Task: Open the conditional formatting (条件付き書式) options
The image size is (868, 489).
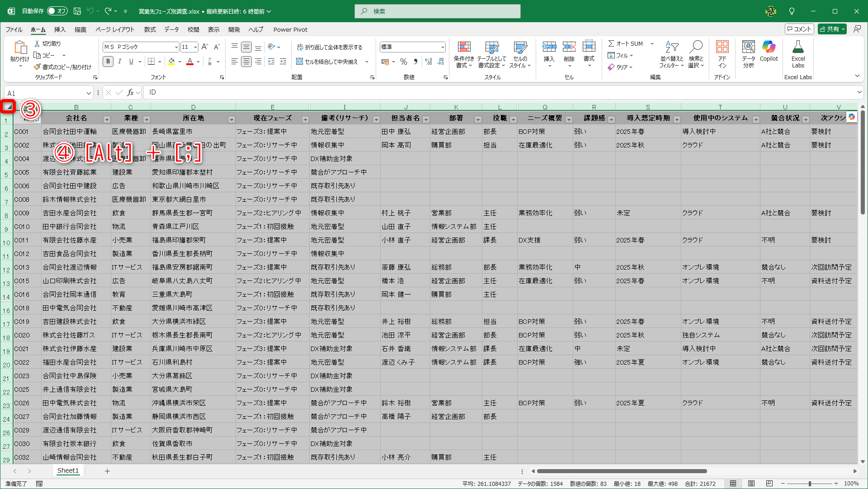Action: click(464, 54)
